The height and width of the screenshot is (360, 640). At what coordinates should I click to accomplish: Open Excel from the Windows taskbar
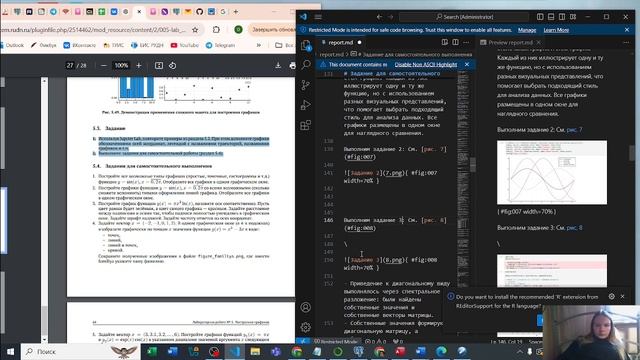pos(152,351)
